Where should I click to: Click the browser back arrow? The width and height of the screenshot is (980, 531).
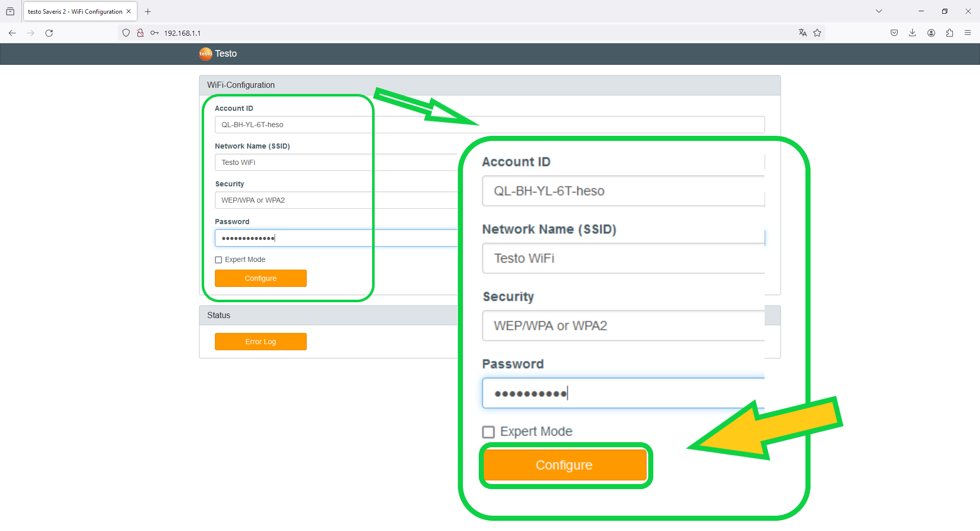point(12,33)
